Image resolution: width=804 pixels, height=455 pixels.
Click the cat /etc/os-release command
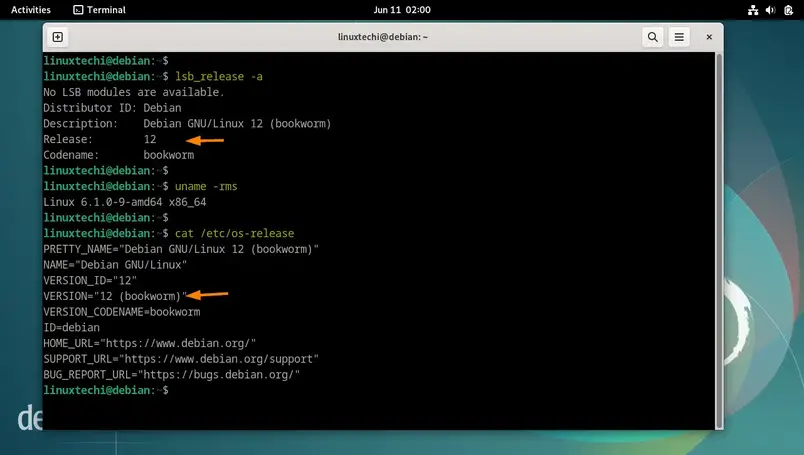pos(234,233)
